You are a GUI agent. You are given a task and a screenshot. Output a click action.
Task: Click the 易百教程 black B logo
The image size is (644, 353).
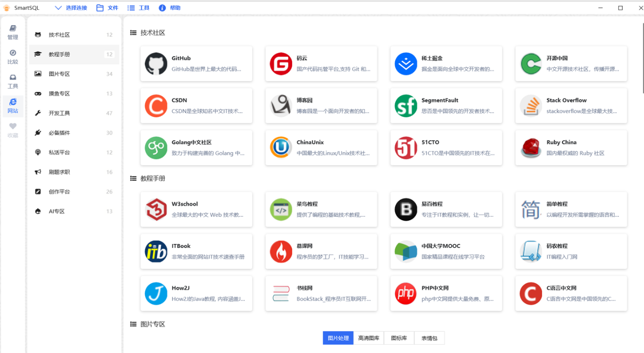[406, 209]
